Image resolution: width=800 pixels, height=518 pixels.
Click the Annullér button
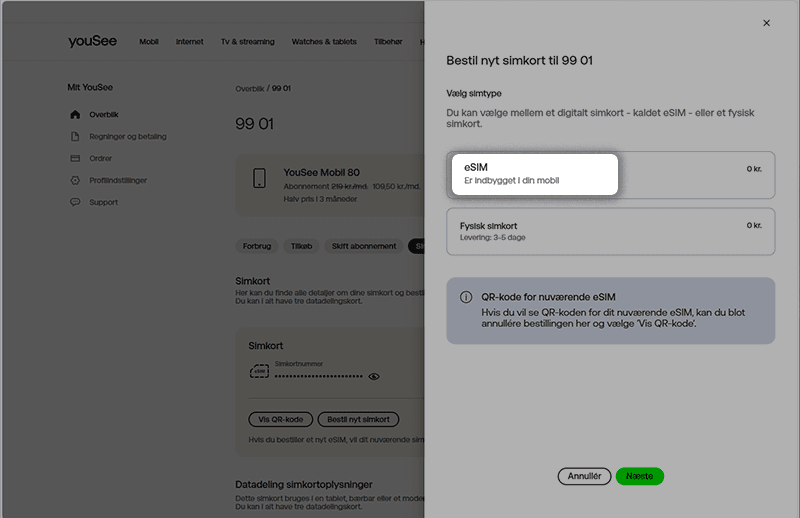(584, 477)
